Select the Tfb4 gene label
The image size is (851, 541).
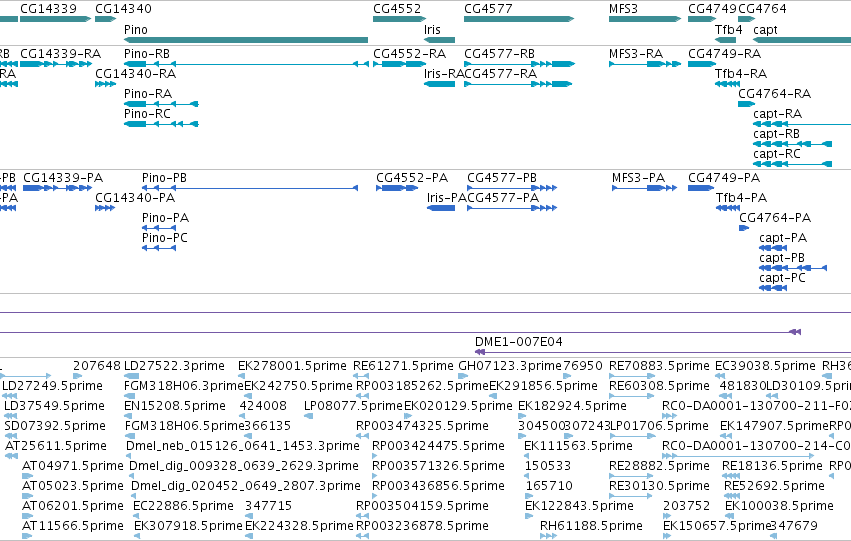click(728, 29)
